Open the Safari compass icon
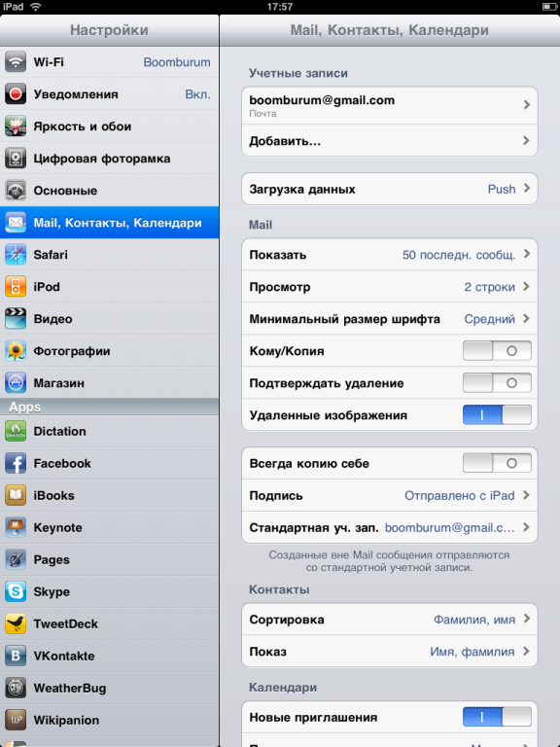This screenshot has width=560, height=747. pyautogui.click(x=16, y=255)
